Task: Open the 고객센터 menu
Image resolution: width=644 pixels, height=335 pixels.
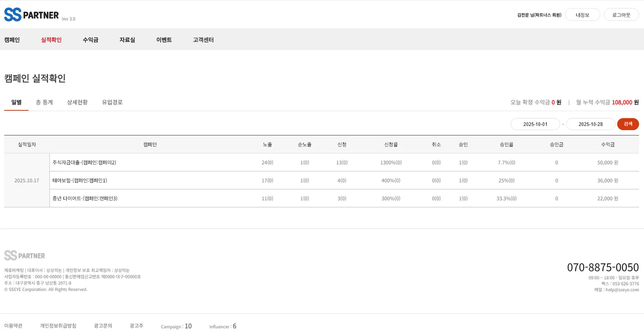Action: click(203, 40)
